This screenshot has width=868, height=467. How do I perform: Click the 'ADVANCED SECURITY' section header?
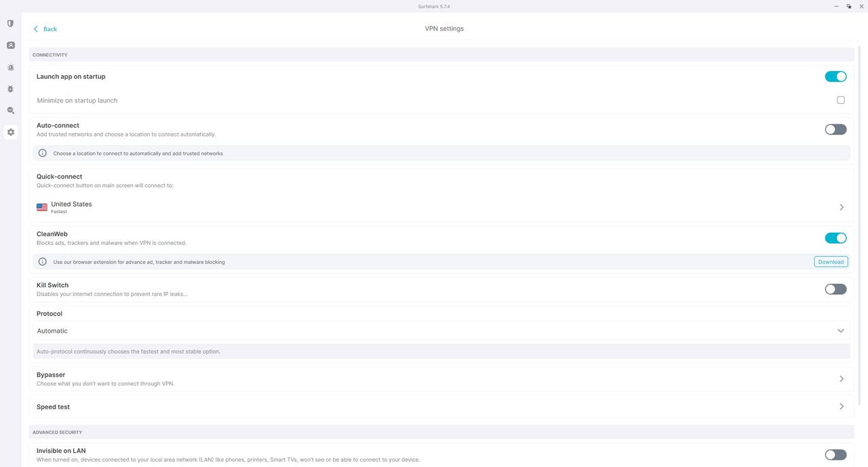(57, 432)
